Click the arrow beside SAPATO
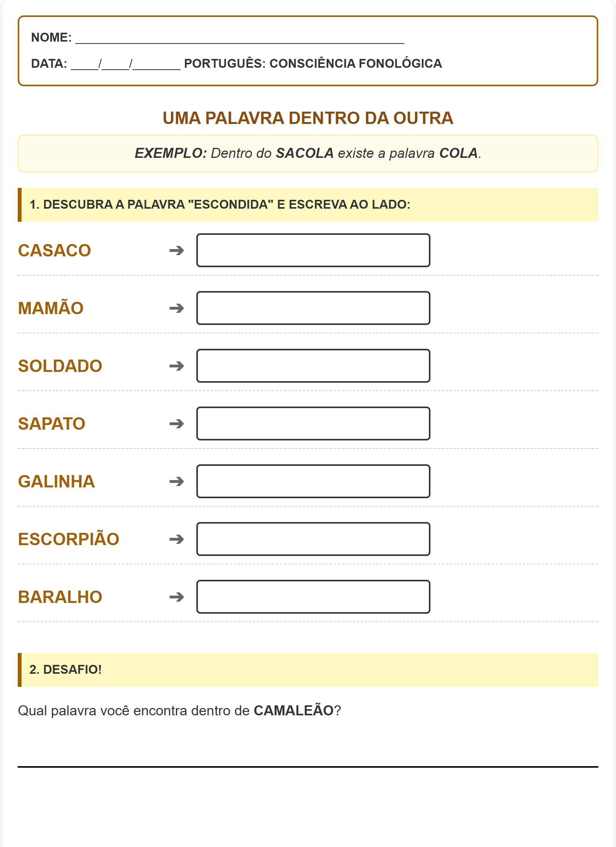Image resolution: width=616 pixels, height=847 pixels. [176, 424]
